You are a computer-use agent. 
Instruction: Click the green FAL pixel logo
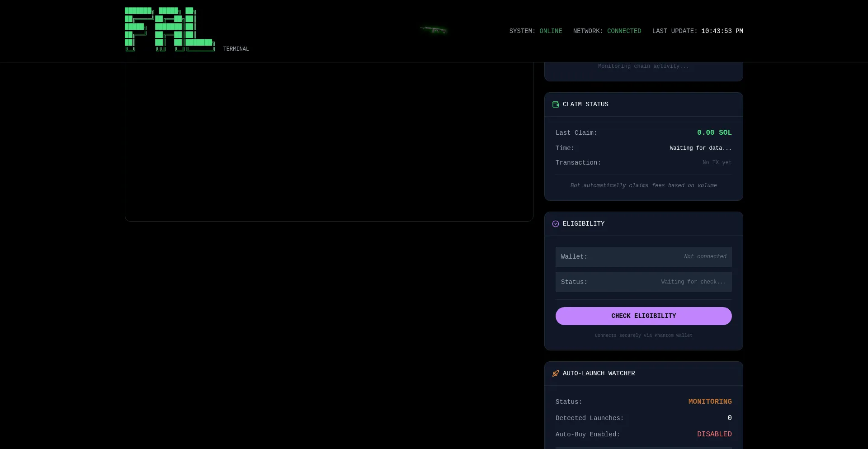pos(170,29)
